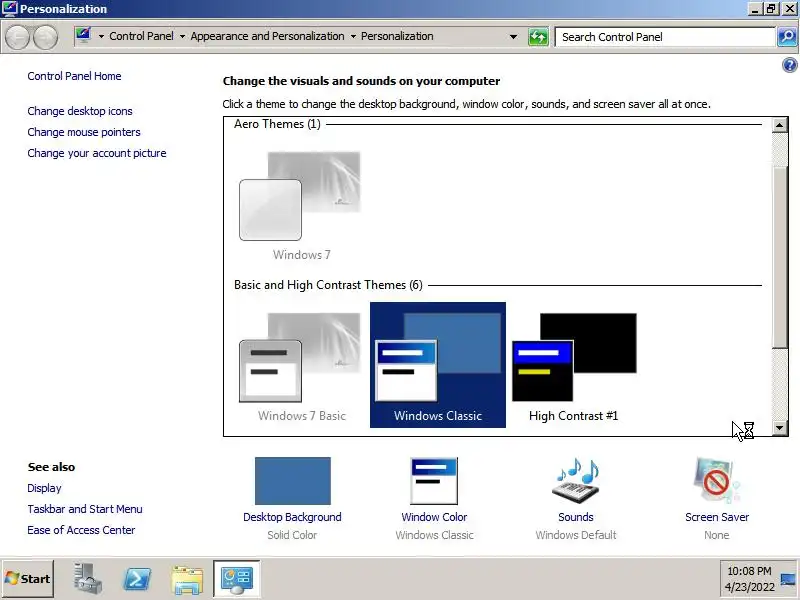Image resolution: width=800 pixels, height=600 pixels.
Task: Open Change desktop icons link
Action: click(80, 111)
